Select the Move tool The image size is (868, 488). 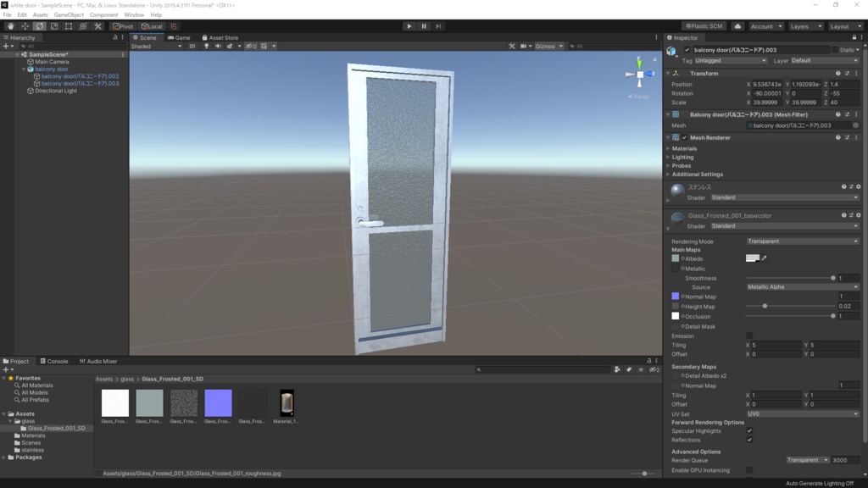(x=25, y=26)
